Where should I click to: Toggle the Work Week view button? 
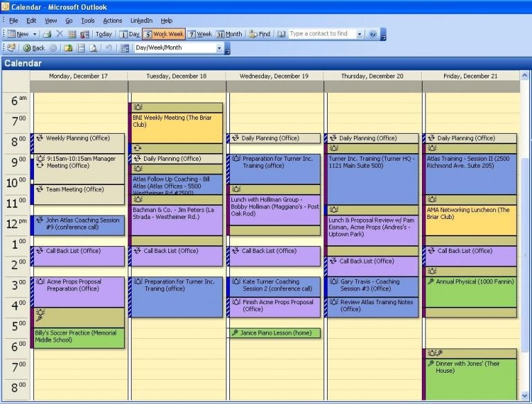164,34
